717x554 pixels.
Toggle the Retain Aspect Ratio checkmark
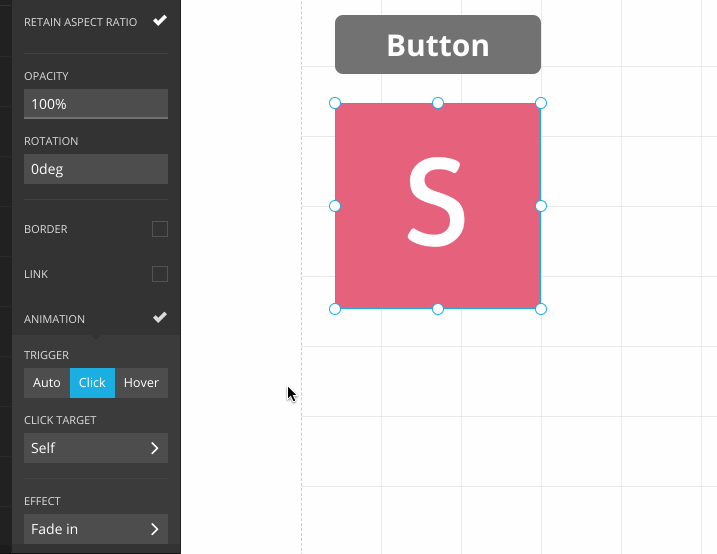point(160,20)
